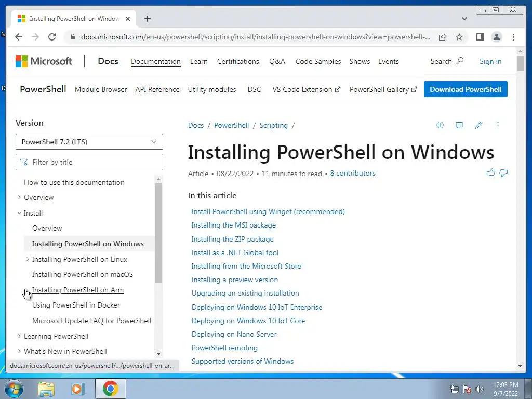Screen dimensions: 532x399
Task: Open Certifications in navigation
Action: (238, 61)
